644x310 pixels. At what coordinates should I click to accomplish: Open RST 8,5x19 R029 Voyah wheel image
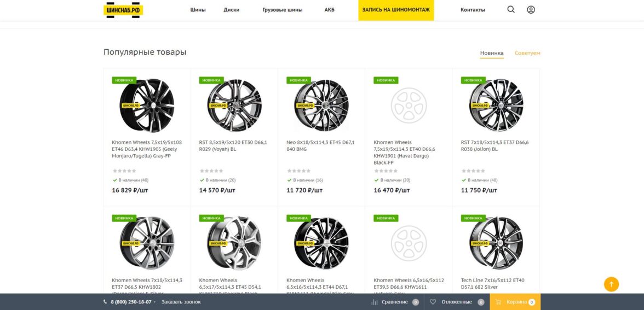[234, 106]
